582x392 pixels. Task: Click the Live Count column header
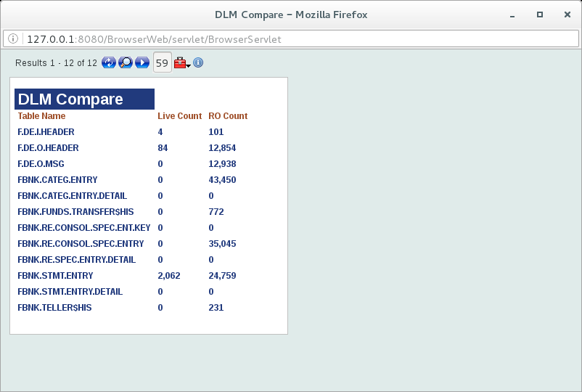coord(179,116)
